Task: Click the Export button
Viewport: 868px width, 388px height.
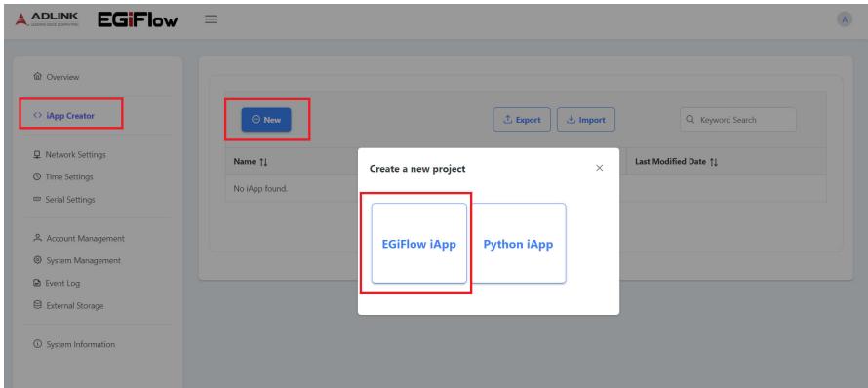Action: pos(522,120)
